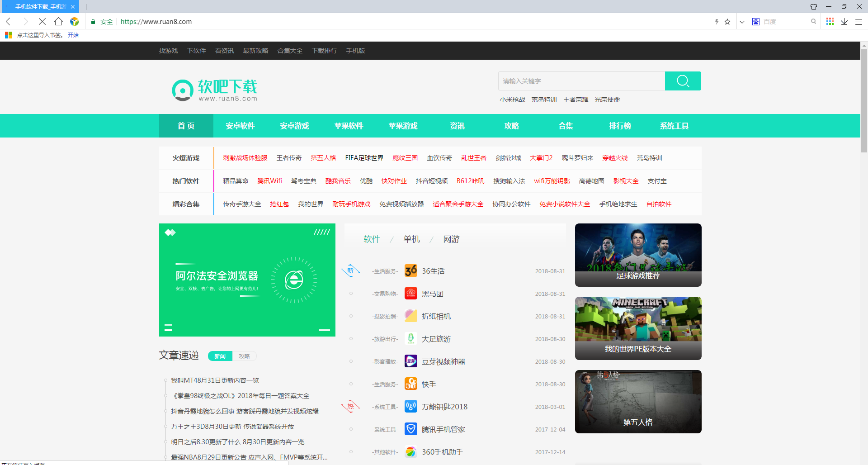Click Baidu paw search engine icon
The height and width of the screenshot is (465, 868).
[x=756, y=22]
